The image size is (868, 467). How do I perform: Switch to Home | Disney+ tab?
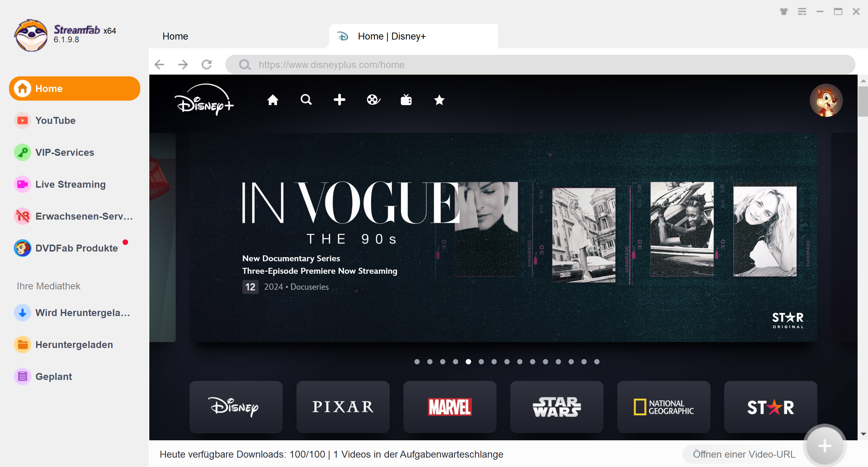[413, 36]
